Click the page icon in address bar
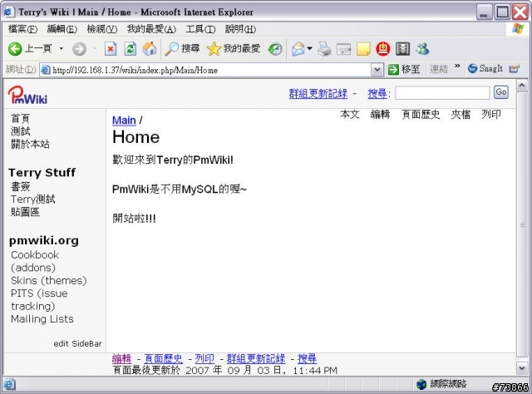Screen dimensions: 532x394 pos(46,70)
